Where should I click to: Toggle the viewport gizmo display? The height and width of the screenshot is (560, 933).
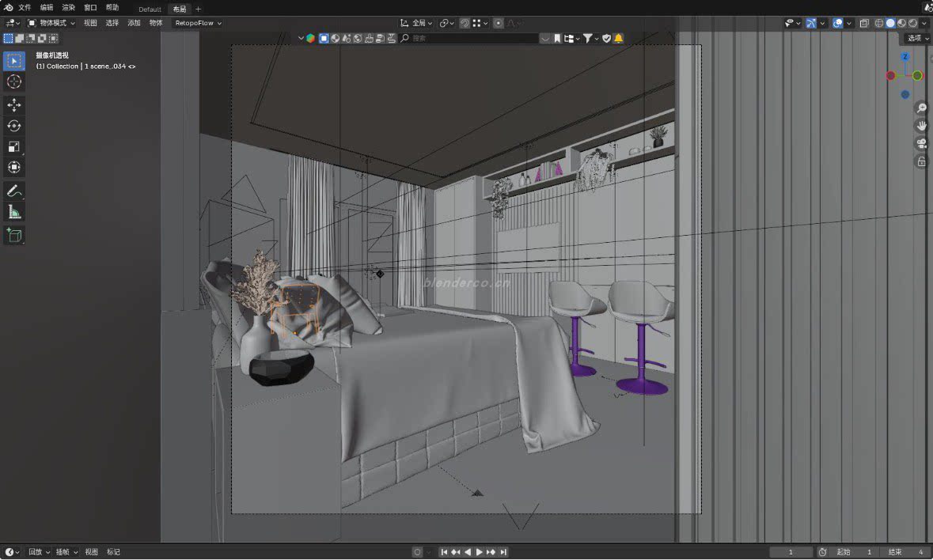click(x=811, y=23)
